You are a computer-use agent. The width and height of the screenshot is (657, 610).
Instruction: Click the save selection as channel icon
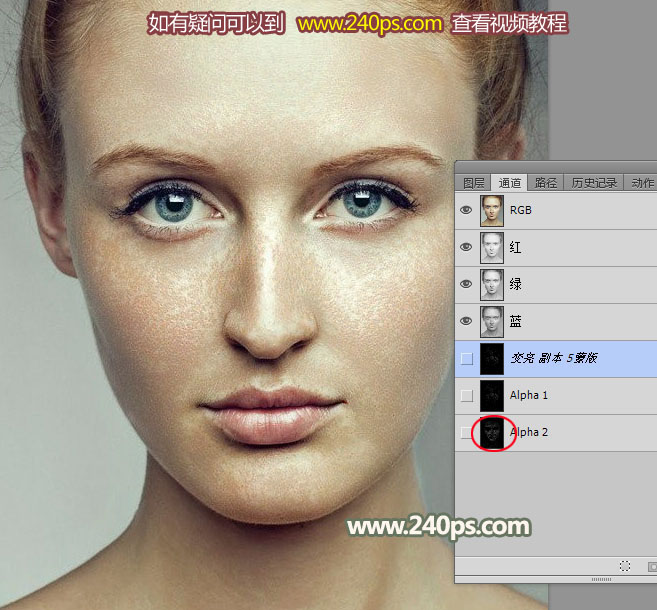pos(650,565)
